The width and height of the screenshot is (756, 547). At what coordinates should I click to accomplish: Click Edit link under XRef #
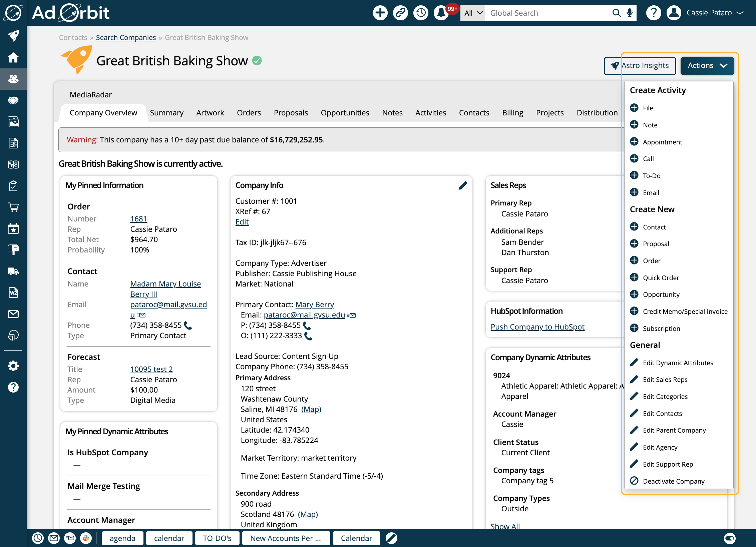[242, 222]
